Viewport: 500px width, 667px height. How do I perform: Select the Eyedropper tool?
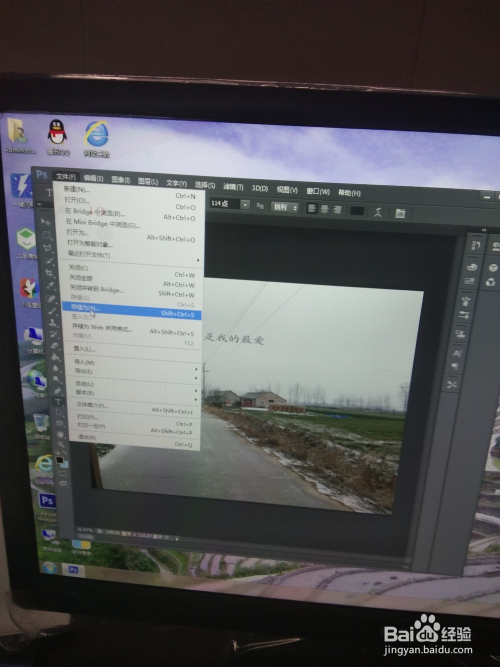click(x=50, y=285)
